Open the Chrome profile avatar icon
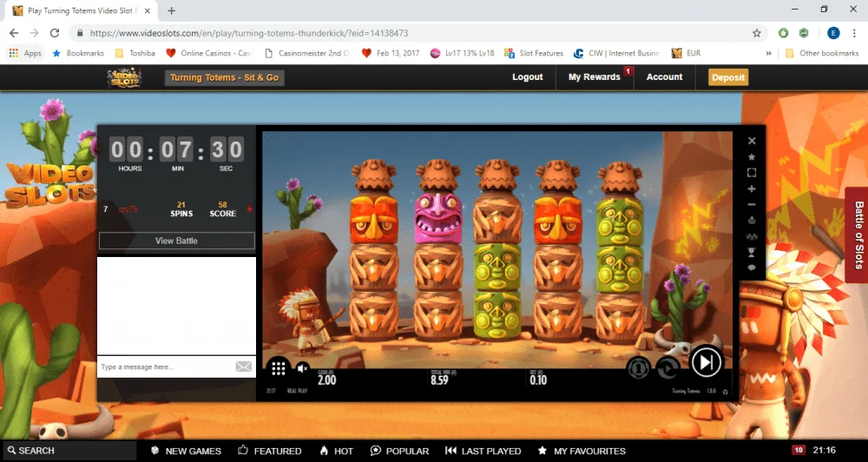 coord(833,33)
